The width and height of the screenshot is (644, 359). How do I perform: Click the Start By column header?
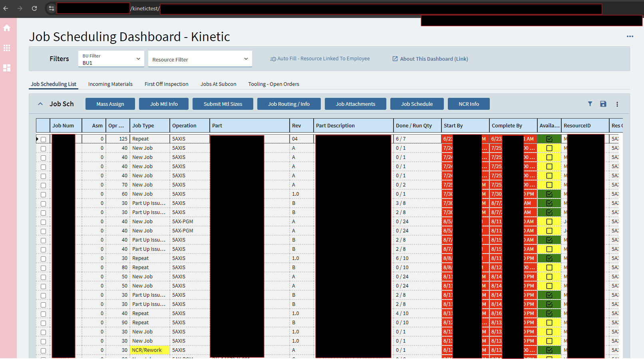pos(465,125)
